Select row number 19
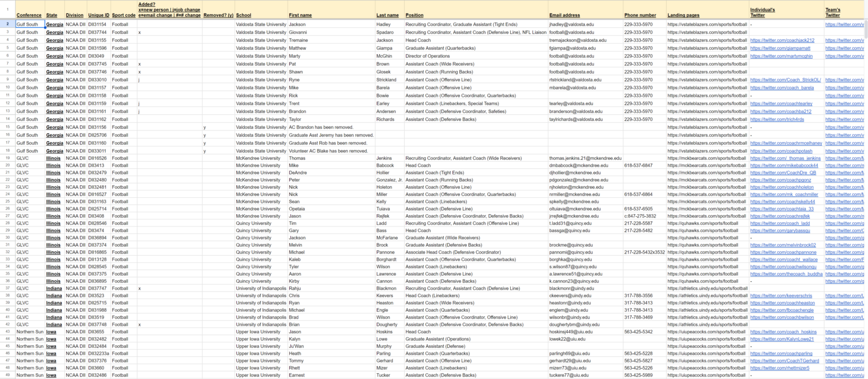The image size is (868, 379). (x=6, y=159)
